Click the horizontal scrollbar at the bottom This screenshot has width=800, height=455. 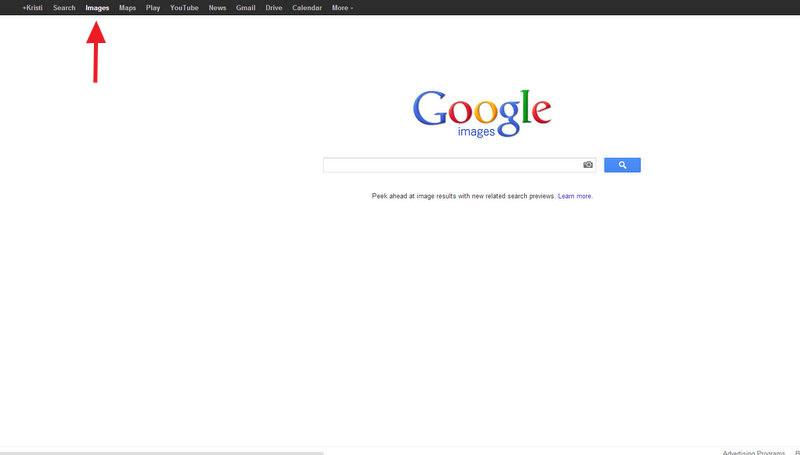click(162, 453)
